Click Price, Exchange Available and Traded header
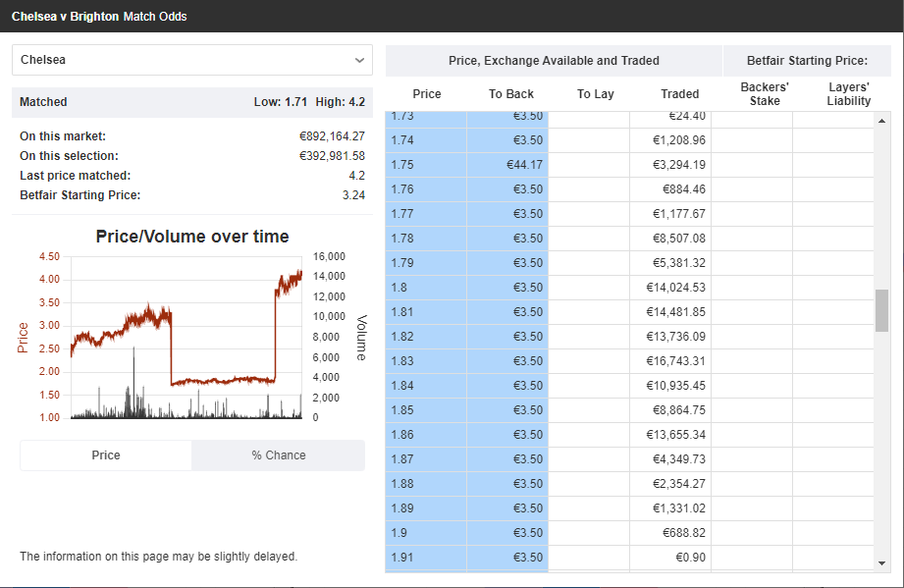Viewport: 904px width, 588px height. click(554, 61)
